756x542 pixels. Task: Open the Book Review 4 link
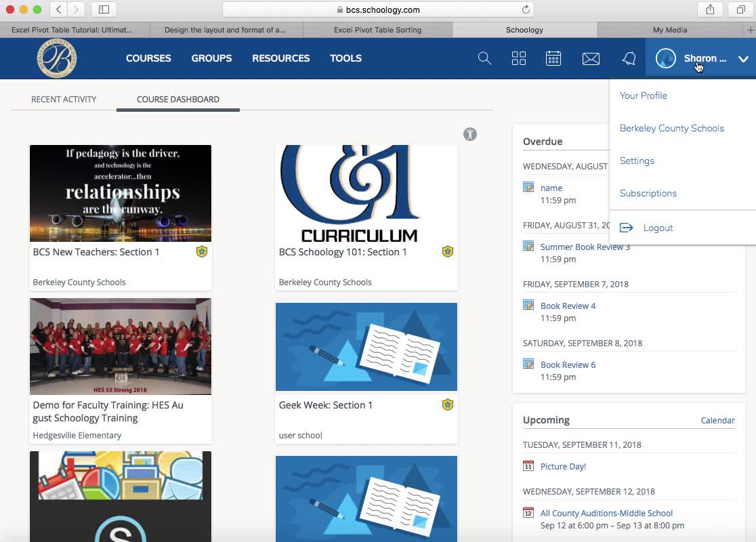(x=568, y=306)
